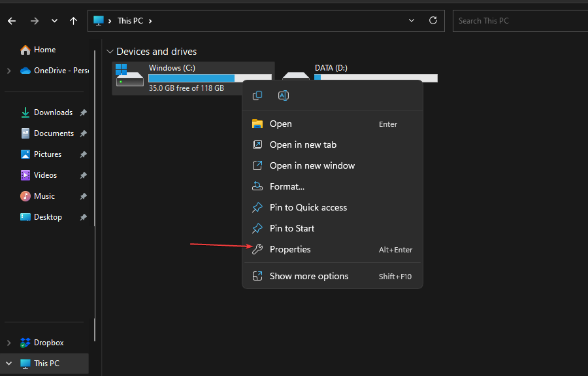Click the Up directory arrow

click(x=74, y=21)
